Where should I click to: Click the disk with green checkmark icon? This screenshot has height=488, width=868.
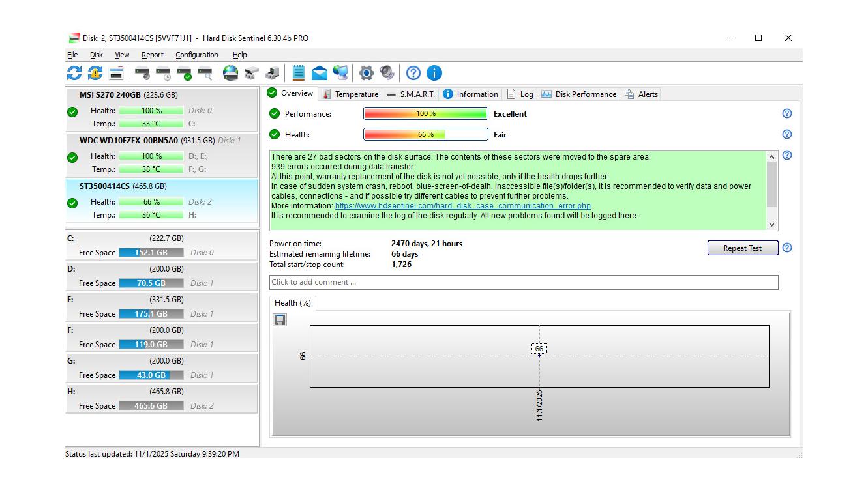[x=184, y=73]
